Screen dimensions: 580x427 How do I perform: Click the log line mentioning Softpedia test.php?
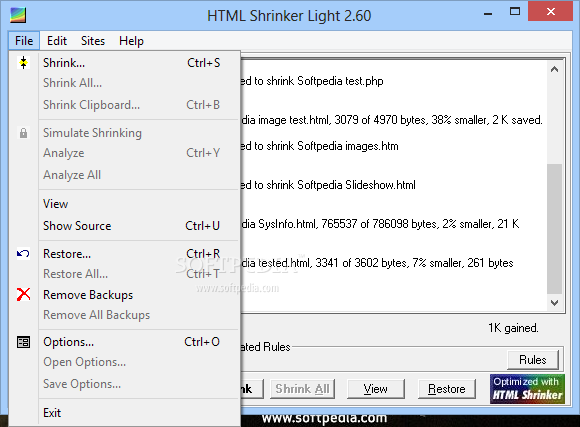(x=312, y=81)
